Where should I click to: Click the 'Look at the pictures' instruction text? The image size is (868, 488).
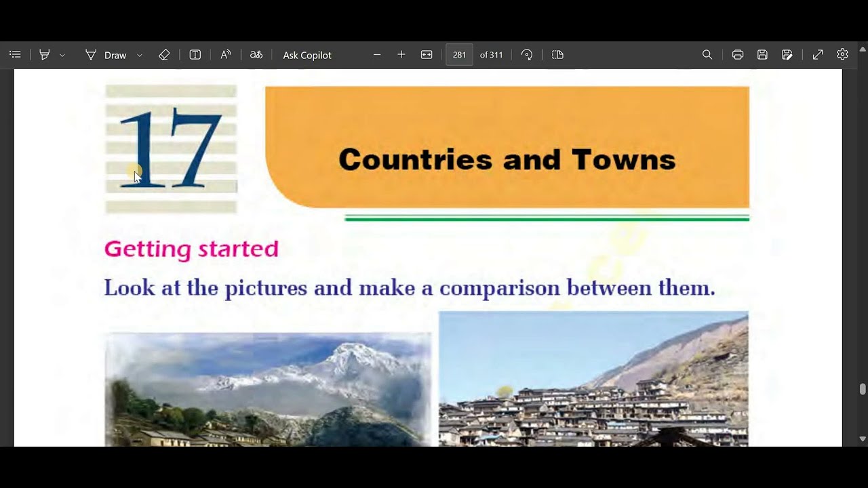(410, 288)
